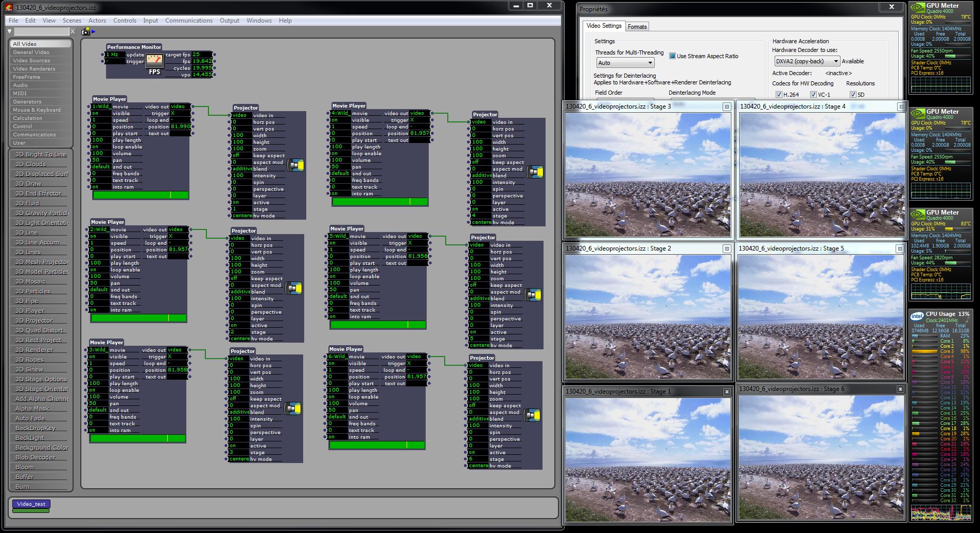
Task: Toggle keep aspect on the Projector for 2:Wild
Action: [x=240, y=278]
